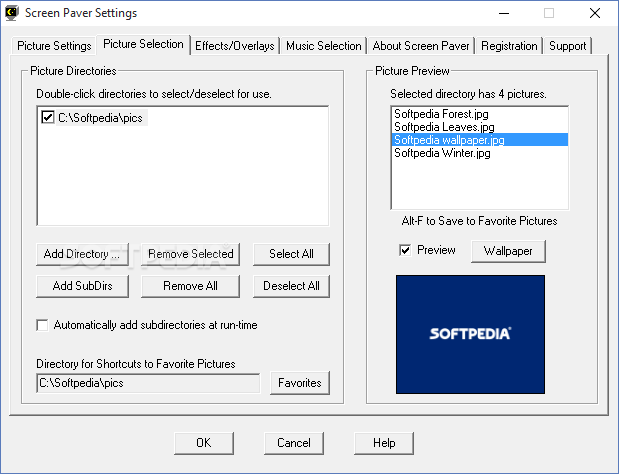The image size is (619, 474).
Task: Click the Wallpaper button
Action: [x=508, y=251]
